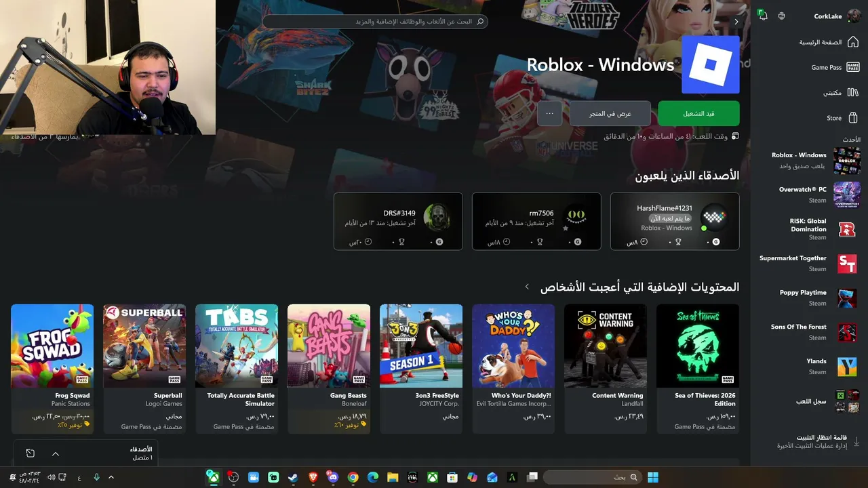Open the Copilot icon in the taskbar

(473, 477)
